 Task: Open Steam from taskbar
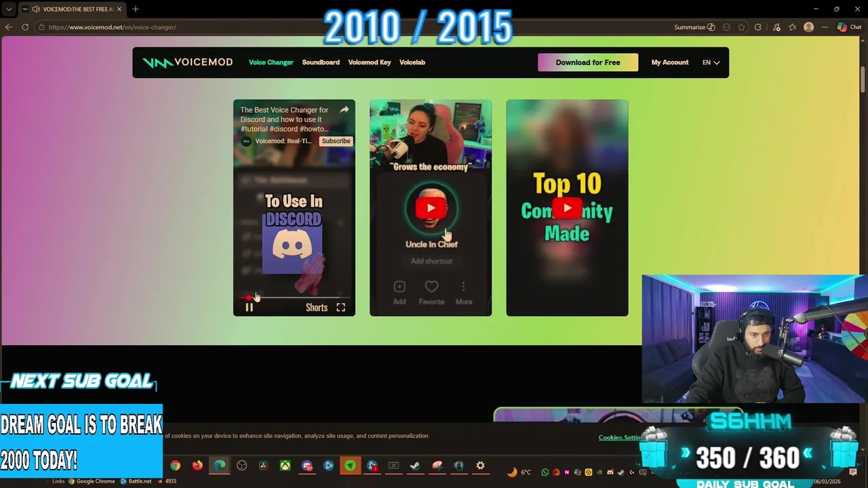(x=415, y=465)
